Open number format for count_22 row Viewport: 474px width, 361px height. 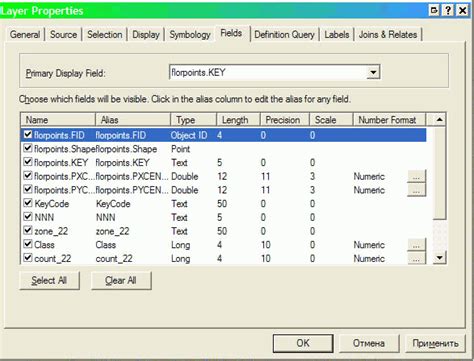[x=416, y=258]
